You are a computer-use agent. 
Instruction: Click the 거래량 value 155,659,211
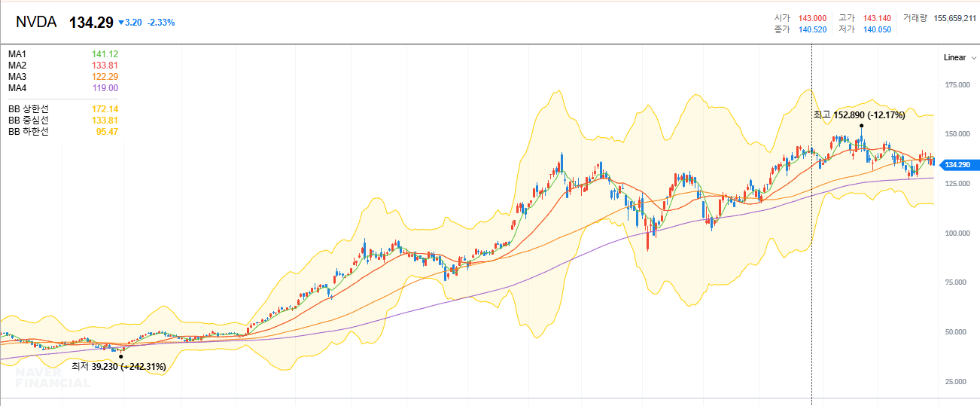(954, 18)
